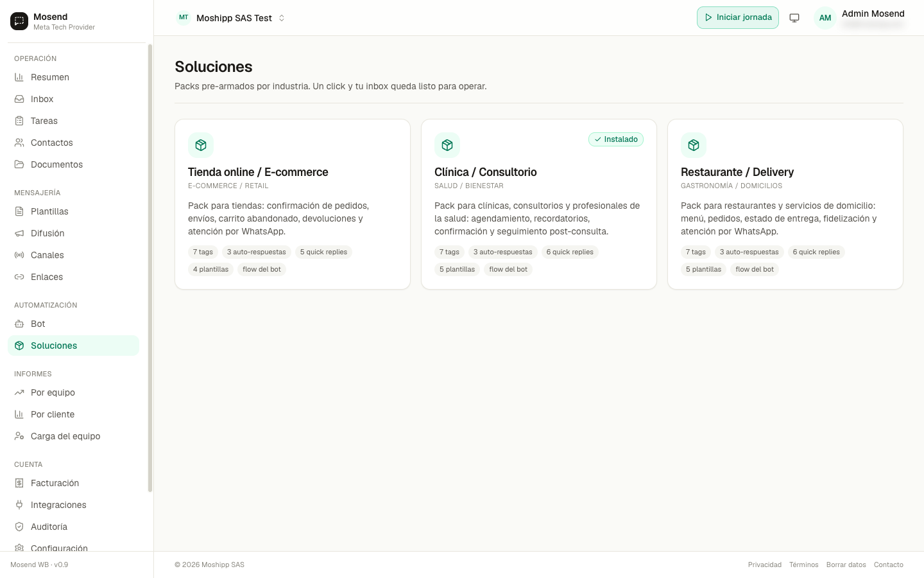The height and width of the screenshot is (578, 924).
Task: Open the Privacidad footer link
Action: (x=765, y=565)
